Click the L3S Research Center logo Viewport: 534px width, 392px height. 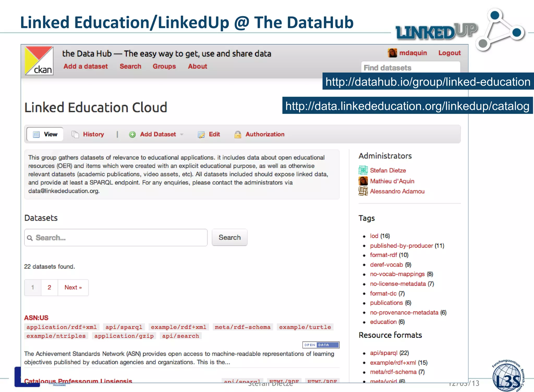[x=508, y=376]
